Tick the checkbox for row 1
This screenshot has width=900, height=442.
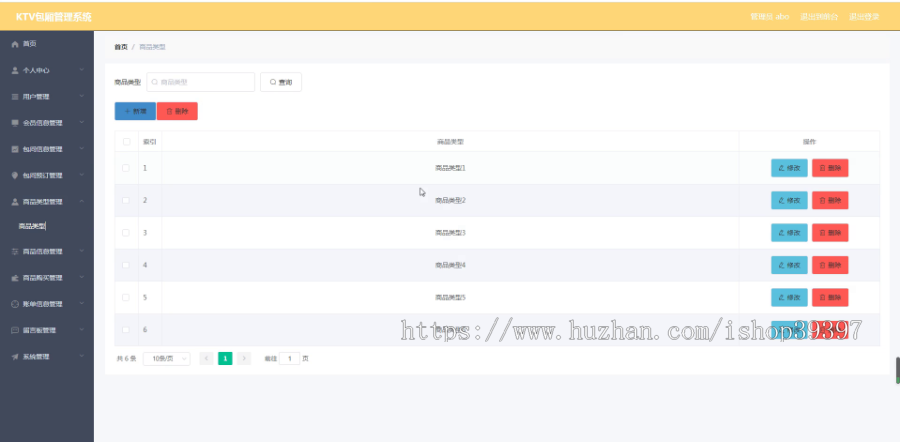pyautogui.click(x=126, y=168)
